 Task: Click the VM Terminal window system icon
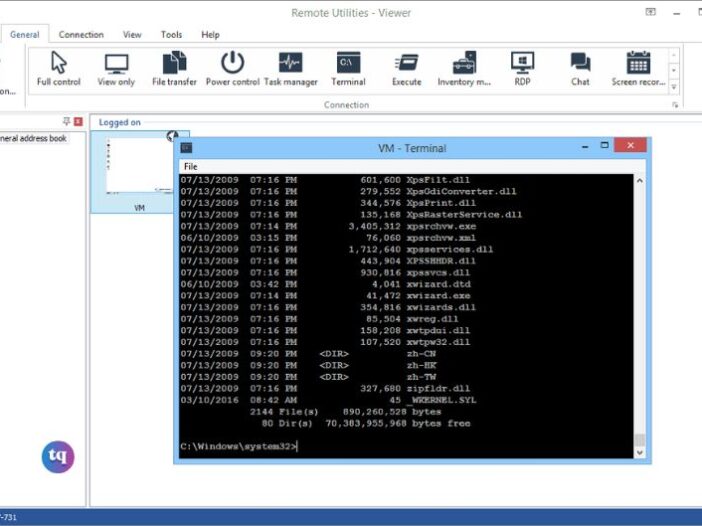coord(186,148)
